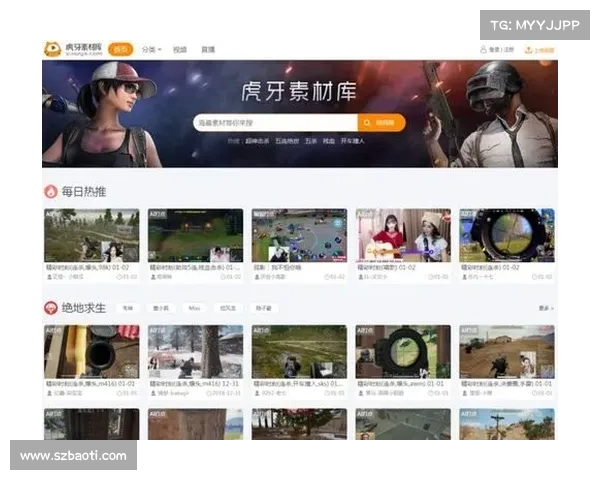600x480 pixels.
Task: Select the fourth streamer filter tag
Action: 228,308
